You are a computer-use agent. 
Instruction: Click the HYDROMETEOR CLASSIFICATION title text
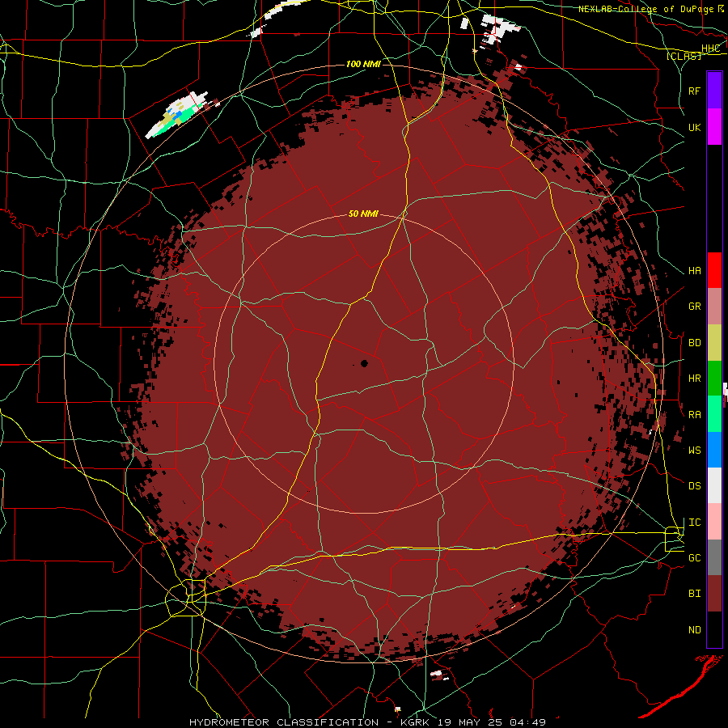point(284,722)
